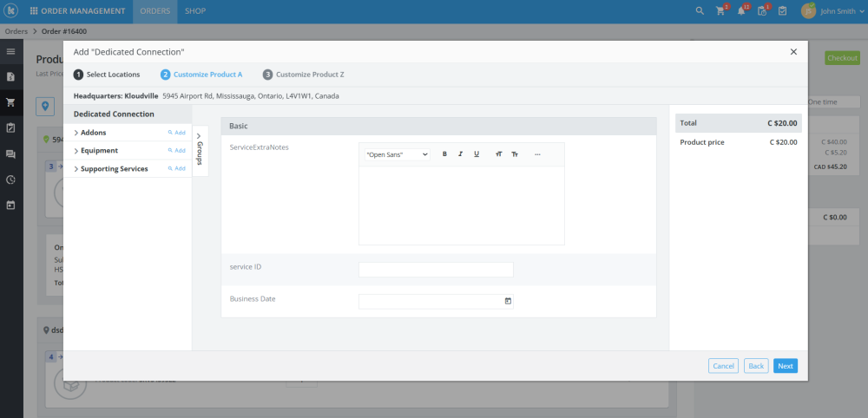The image size is (868, 418).
Task: Click the Basic section header
Action: (439, 126)
